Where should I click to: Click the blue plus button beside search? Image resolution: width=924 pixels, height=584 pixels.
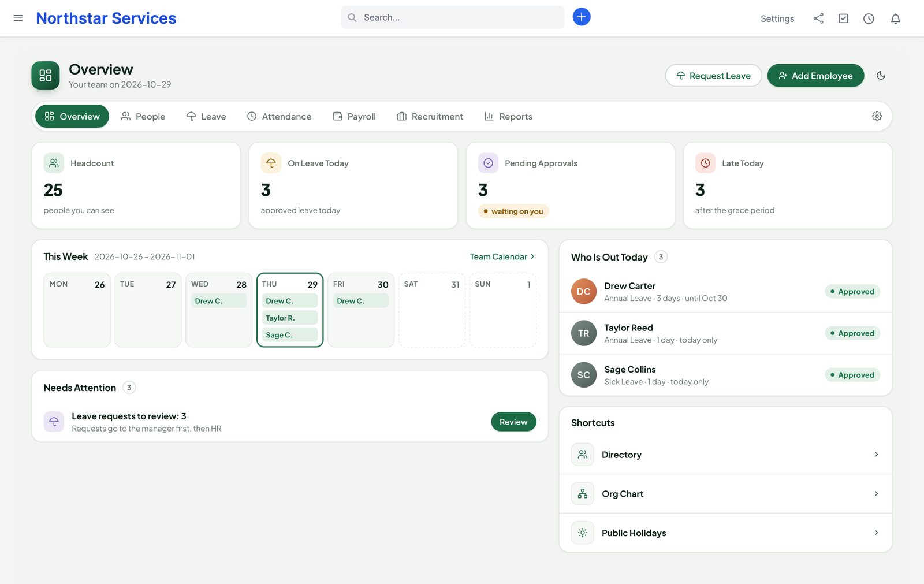tap(582, 17)
